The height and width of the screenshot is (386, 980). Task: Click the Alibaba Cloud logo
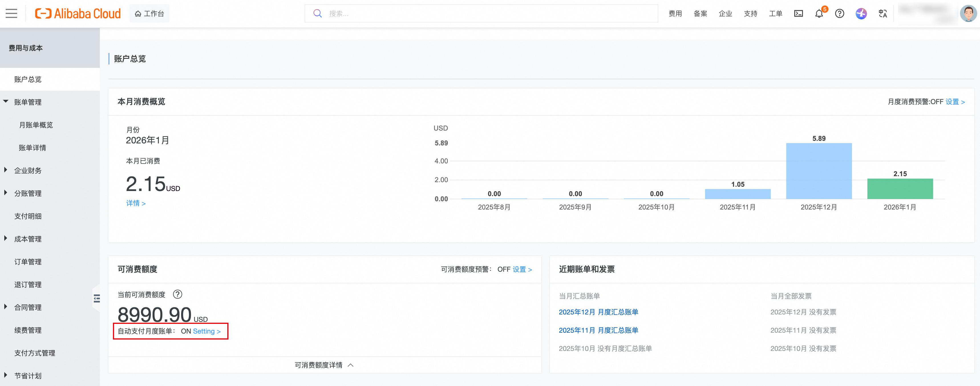pyautogui.click(x=78, y=14)
